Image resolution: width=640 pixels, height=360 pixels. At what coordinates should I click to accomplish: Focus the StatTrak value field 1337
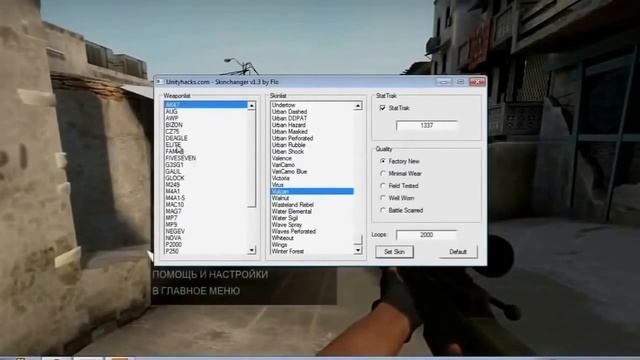427,125
